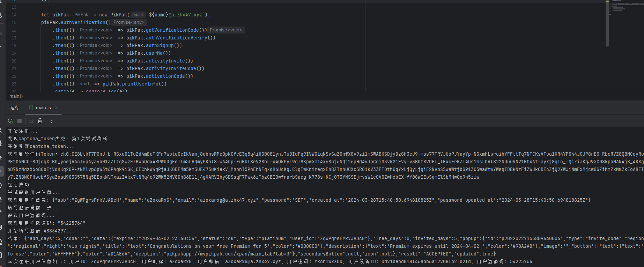Image resolution: width=644 pixels, height=267 pixels.
Task: Click console line '注册成功'
Action: pyautogui.click(x=18, y=185)
